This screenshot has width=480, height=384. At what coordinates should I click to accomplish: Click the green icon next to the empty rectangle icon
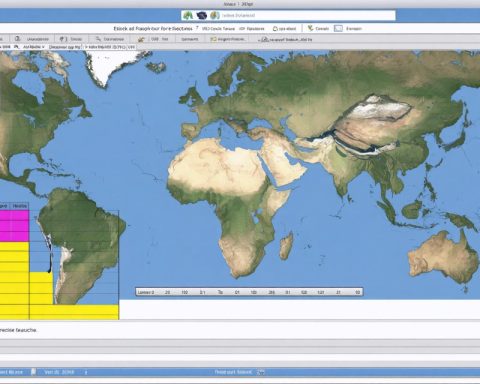pyautogui.click(x=311, y=28)
